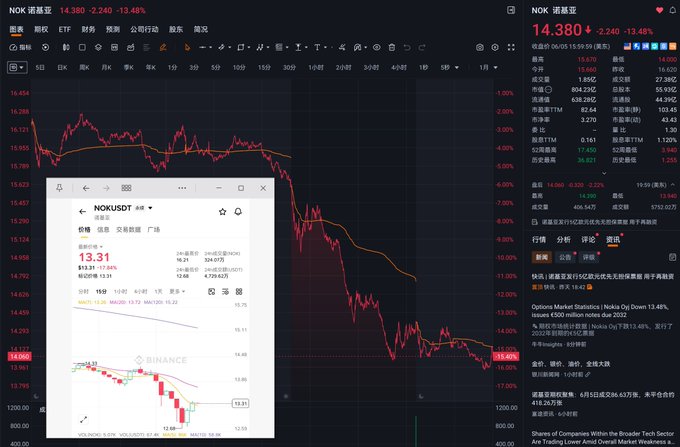
Task: Enter fullscreen chart mode icon
Action: click(x=511, y=47)
